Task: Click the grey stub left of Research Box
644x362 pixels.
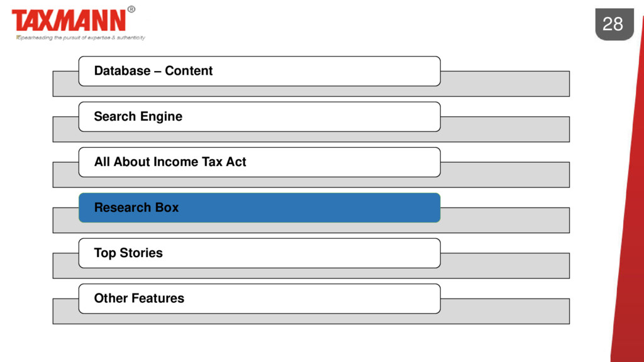Action: click(x=65, y=221)
